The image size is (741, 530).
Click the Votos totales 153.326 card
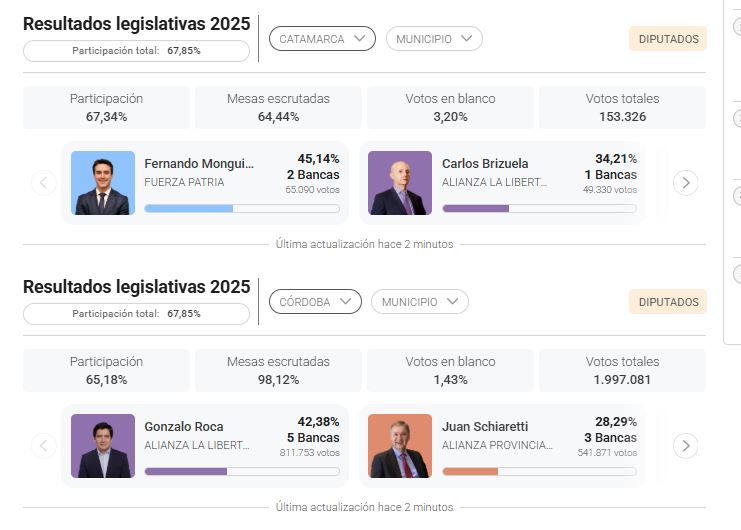(x=622, y=108)
